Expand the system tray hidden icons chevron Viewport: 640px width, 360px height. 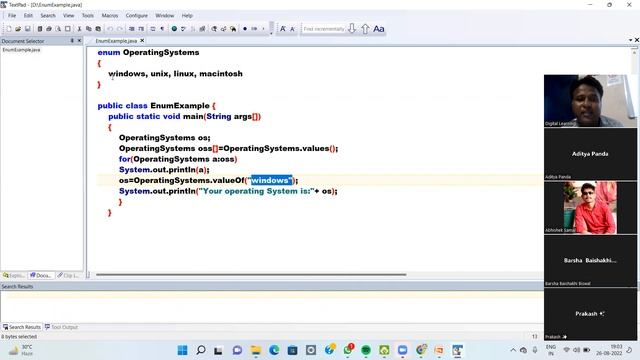tap(513, 350)
